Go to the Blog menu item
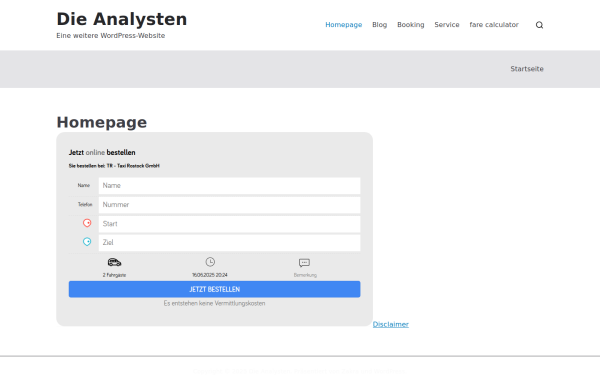Viewport: 600px width, 375px height. point(380,24)
